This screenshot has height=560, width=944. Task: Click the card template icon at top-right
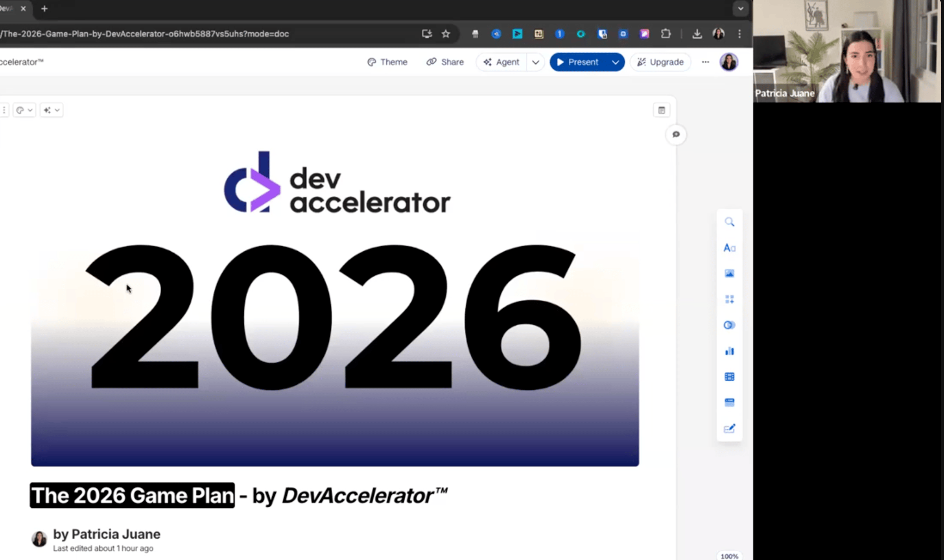[662, 110]
